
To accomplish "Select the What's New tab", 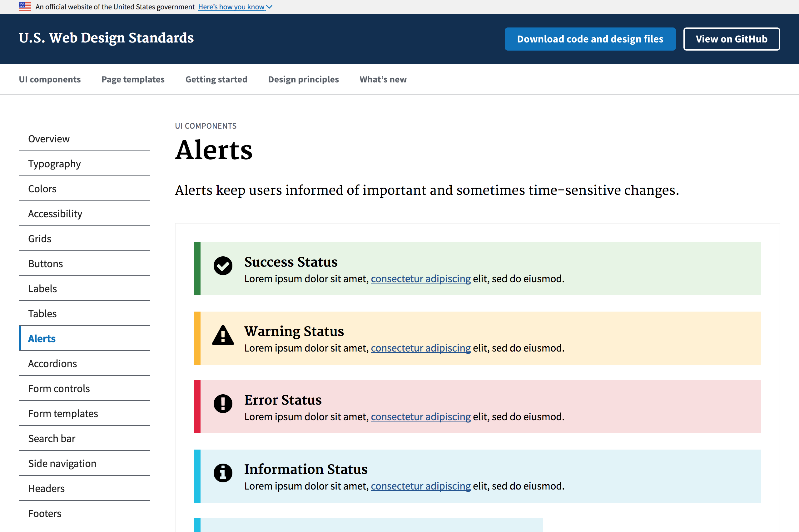I will click(x=383, y=79).
